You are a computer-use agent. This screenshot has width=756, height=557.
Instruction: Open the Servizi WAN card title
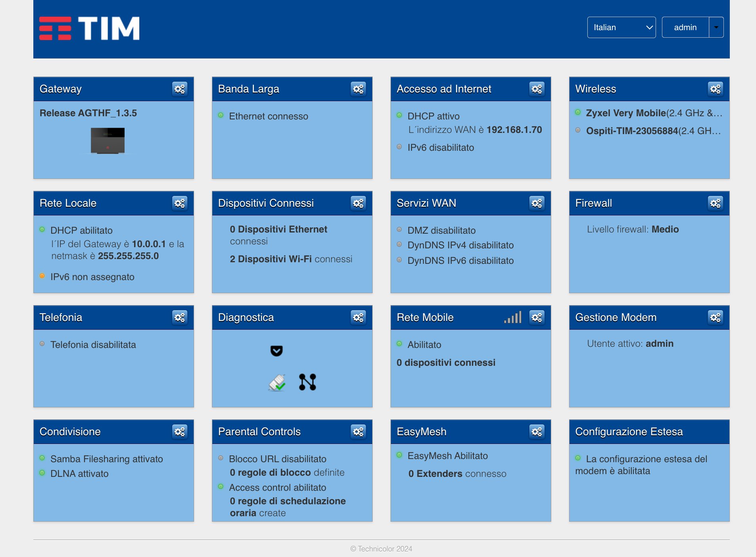427,203
